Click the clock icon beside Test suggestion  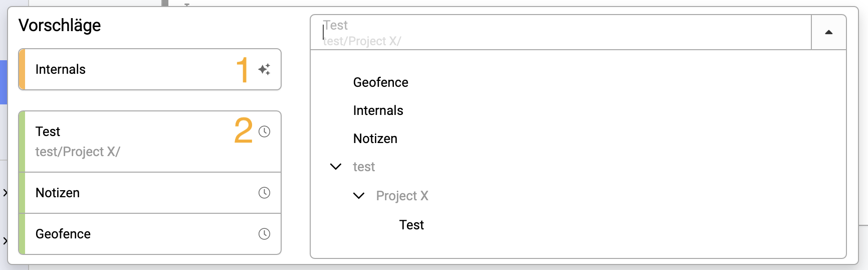point(264,131)
